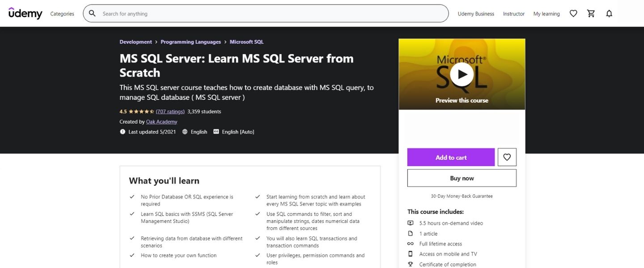
Task: Open the shopping cart icon
Action: (591, 13)
